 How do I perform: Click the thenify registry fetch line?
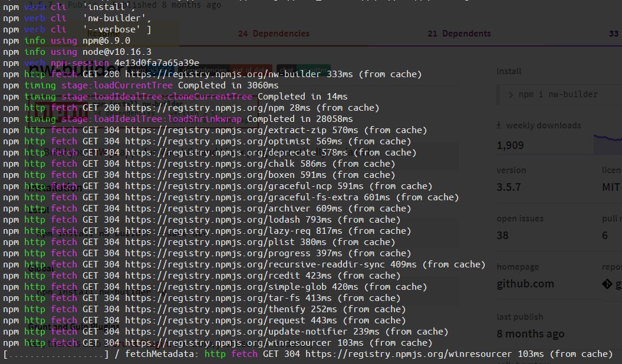(205, 309)
